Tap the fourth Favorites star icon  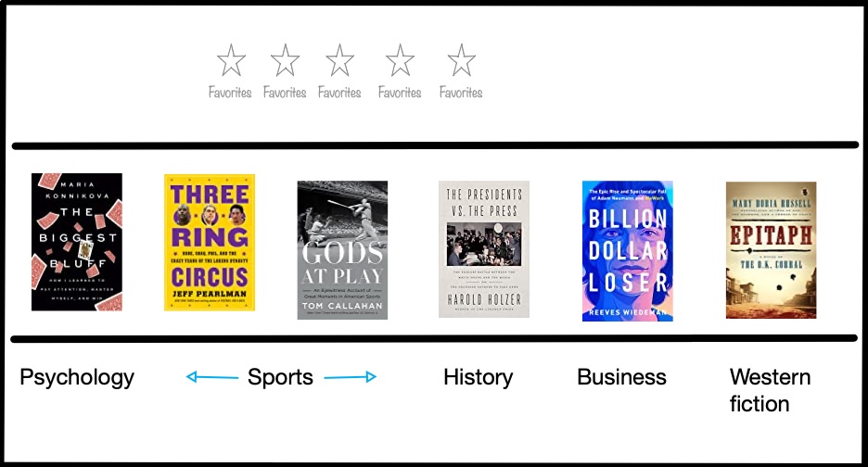pos(400,62)
